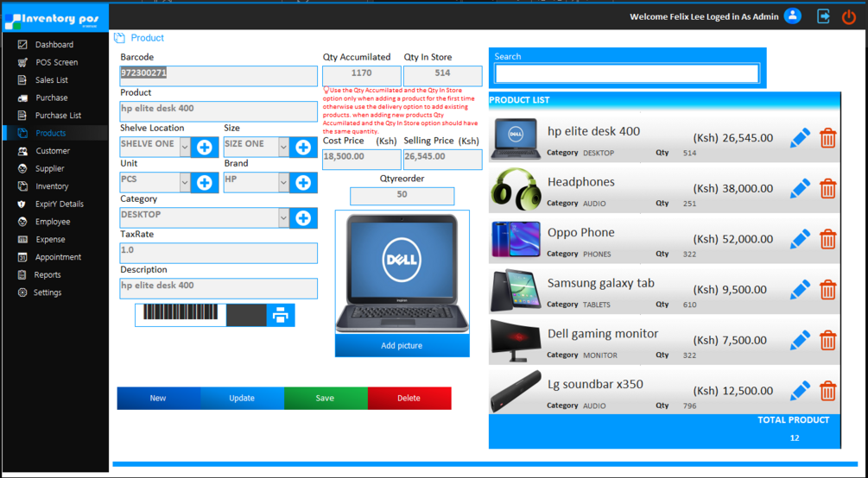868x478 pixels.
Task: Click the Qtyreorder field
Action: (x=402, y=196)
